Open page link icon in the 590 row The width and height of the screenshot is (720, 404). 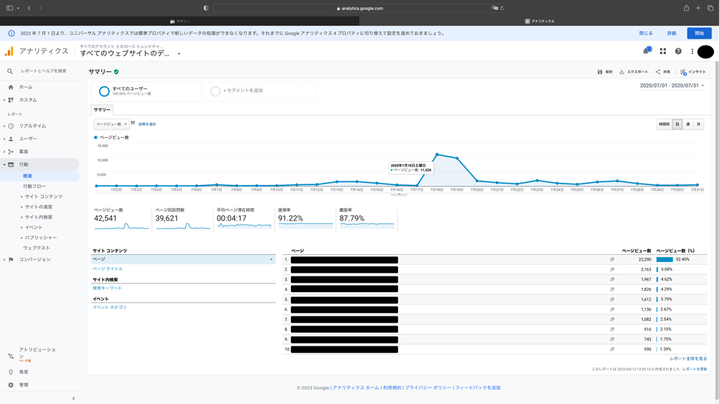click(x=612, y=349)
